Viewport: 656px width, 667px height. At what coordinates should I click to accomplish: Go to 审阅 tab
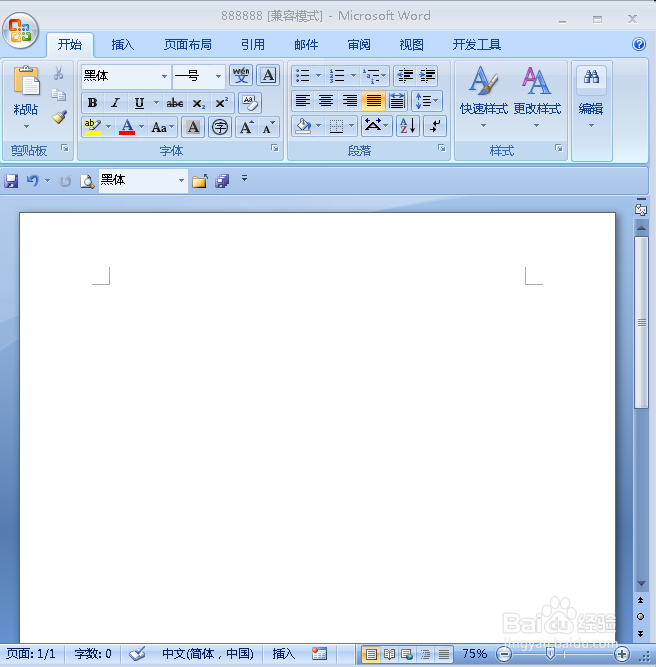(359, 45)
